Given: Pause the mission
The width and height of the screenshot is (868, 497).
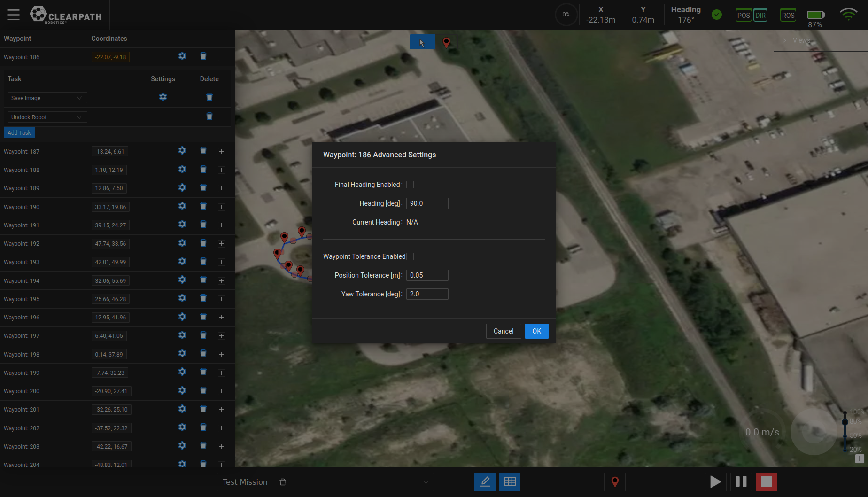Looking at the screenshot, I should coord(741,482).
